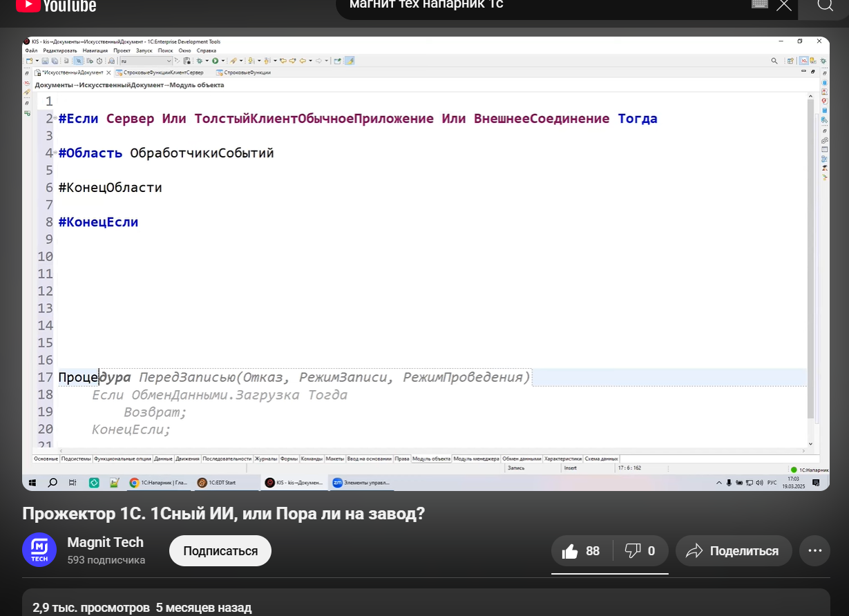Click the 1С:Напарник status bar indicator
The width and height of the screenshot is (849, 616).
point(810,470)
